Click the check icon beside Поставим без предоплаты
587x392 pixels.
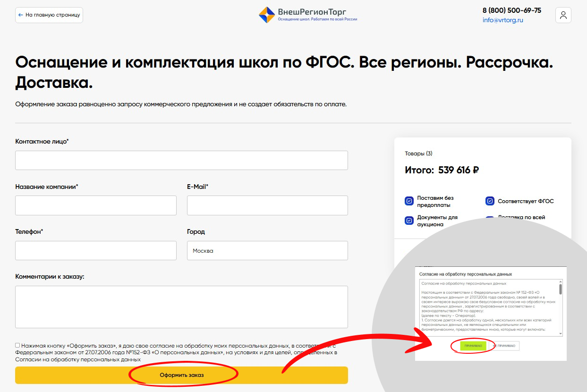click(409, 202)
